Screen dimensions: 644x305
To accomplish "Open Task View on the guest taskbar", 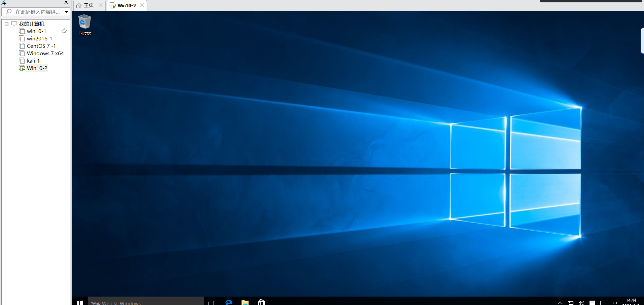I will (212, 303).
